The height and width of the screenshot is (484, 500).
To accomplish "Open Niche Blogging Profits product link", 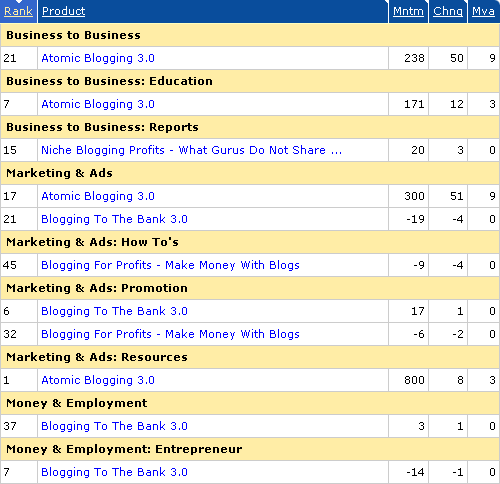I will coord(191,150).
